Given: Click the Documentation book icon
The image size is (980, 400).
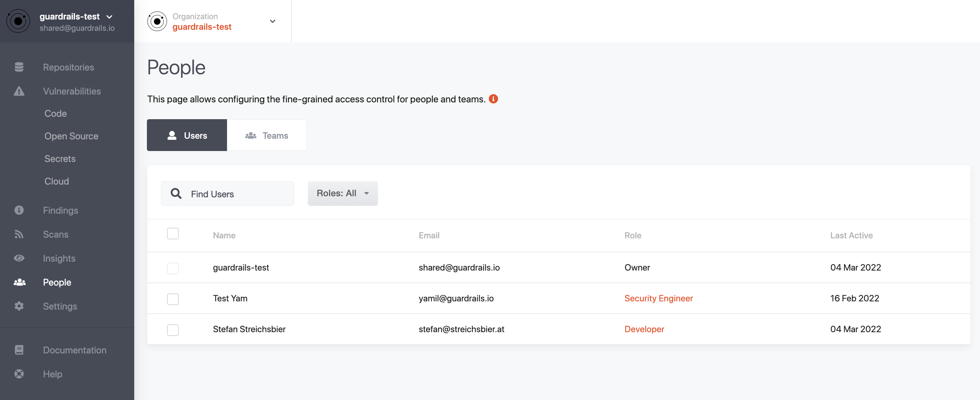Looking at the screenshot, I should point(19,350).
